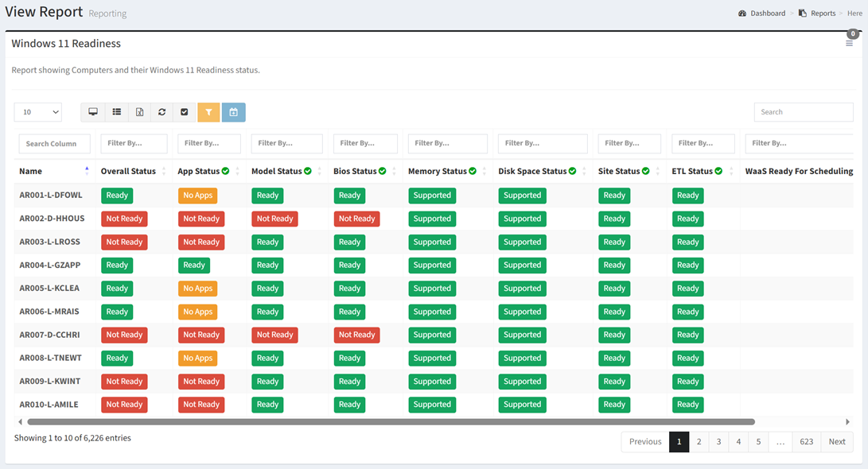Viewport: 868px width, 469px height.
Task: Go to page 2 of results
Action: coord(699,442)
